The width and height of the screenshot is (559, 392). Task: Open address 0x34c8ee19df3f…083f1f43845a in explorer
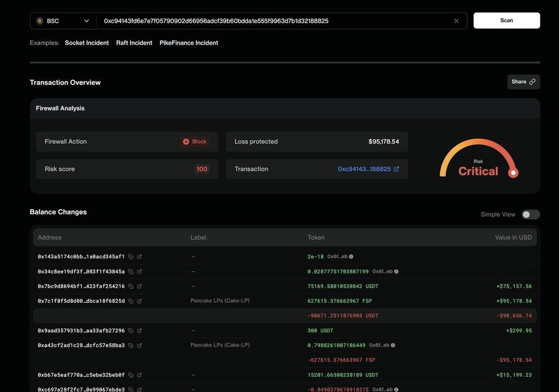point(139,271)
